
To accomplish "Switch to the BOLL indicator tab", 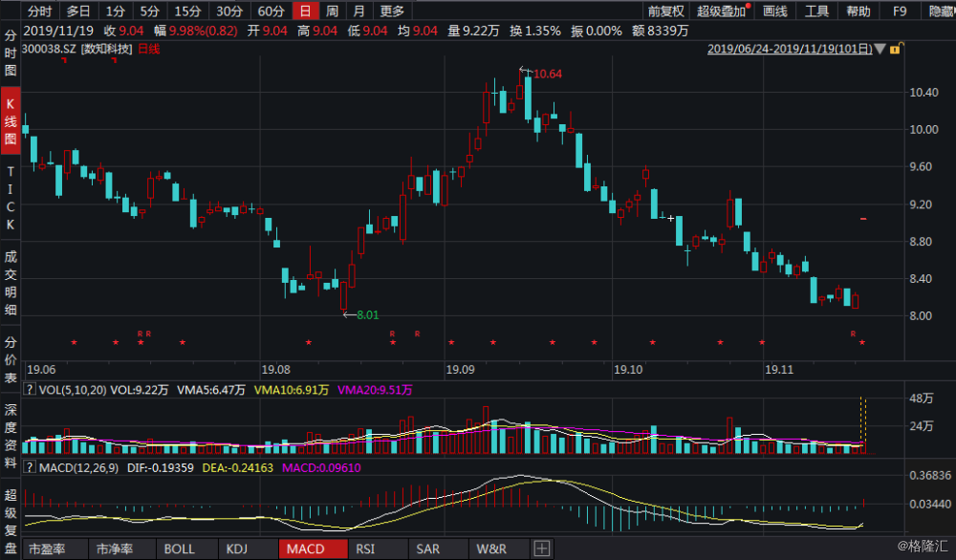I will coord(180,549).
